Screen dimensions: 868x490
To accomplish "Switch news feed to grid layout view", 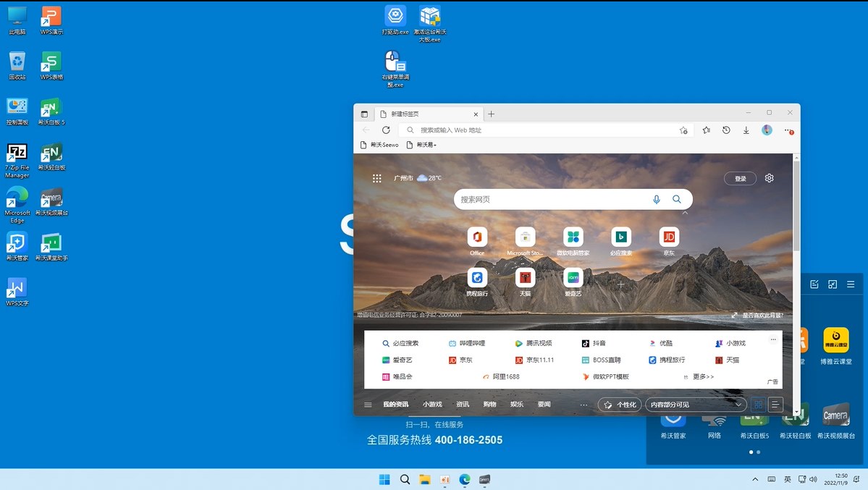I will 758,405.
